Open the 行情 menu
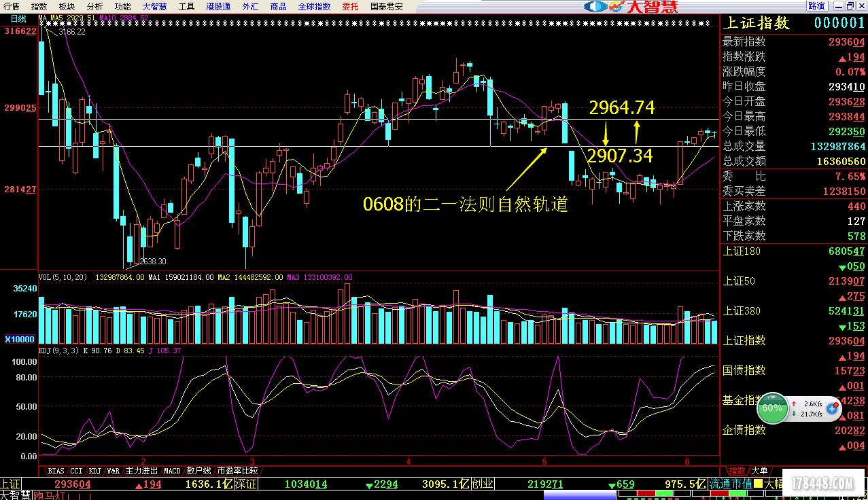This screenshot has width=868, height=500. tap(12, 6)
